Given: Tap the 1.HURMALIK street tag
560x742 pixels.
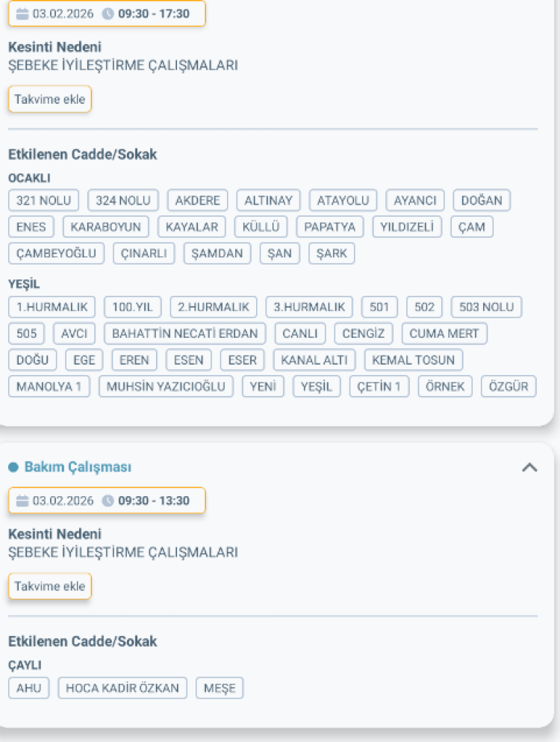Looking at the screenshot, I should pyautogui.click(x=52, y=306).
